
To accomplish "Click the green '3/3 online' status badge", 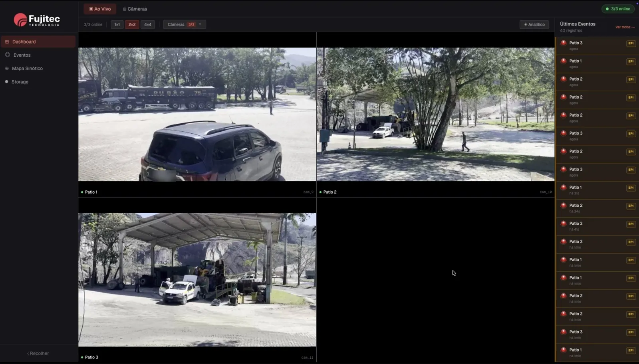I will pyautogui.click(x=618, y=9).
